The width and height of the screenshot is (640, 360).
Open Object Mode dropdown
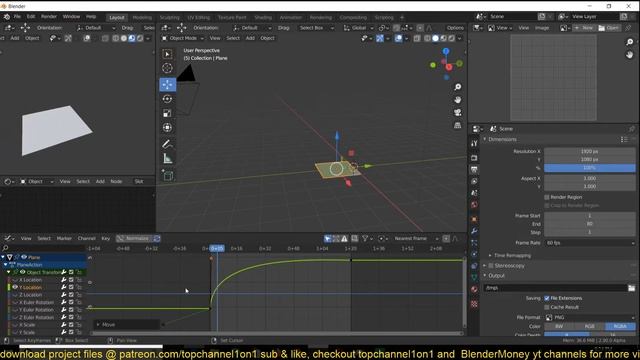(x=182, y=38)
